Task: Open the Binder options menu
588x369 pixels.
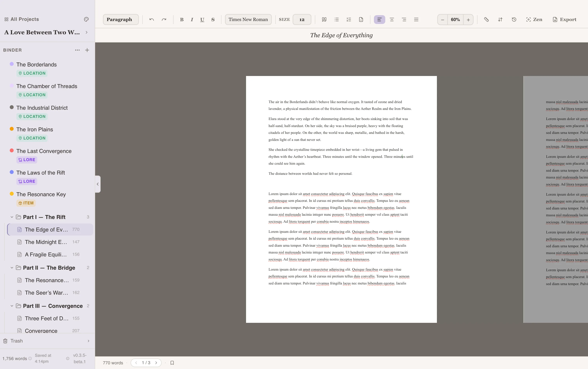Action: click(x=77, y=50)
